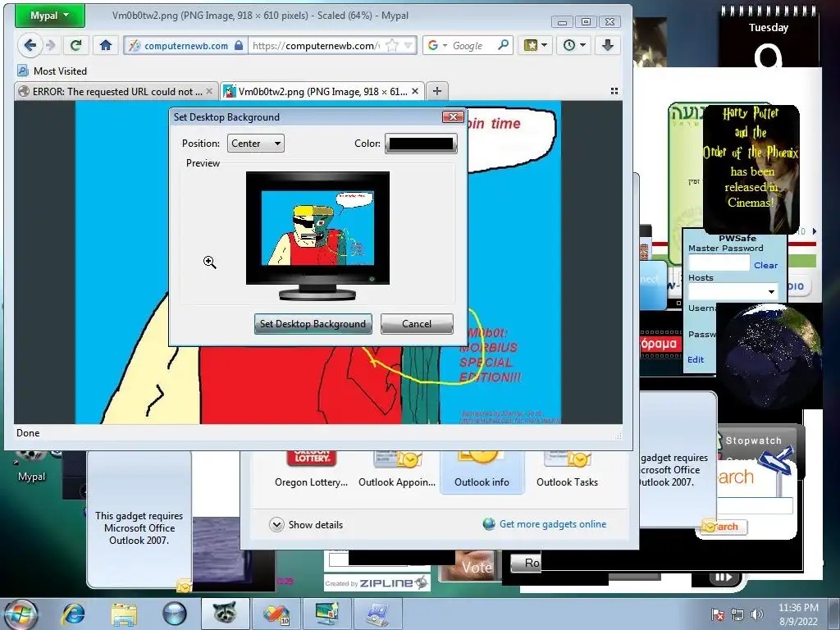Bookmark this page with the star icon
840x630 pixels.
tap(392, 46)
